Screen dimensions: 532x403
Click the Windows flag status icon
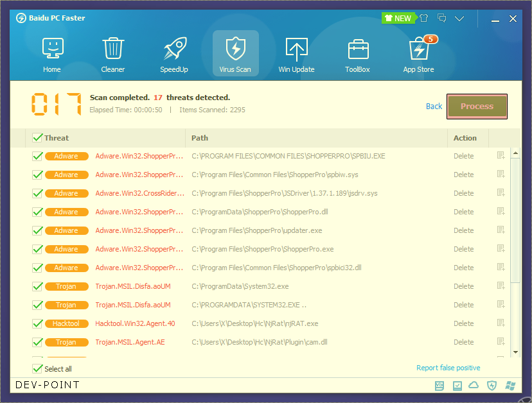tap(510, 386)
